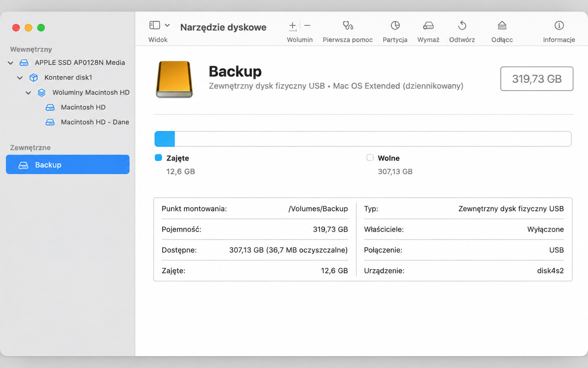Expand the Widok dropdown chevron
Image resolution: width=588 pixels, height=368 pixels.
[x=167, y=25]
